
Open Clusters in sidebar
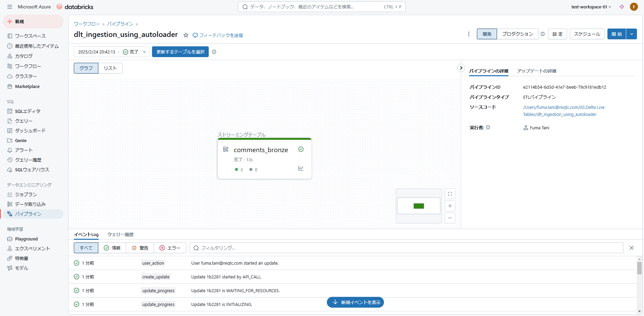click(33, 76)
